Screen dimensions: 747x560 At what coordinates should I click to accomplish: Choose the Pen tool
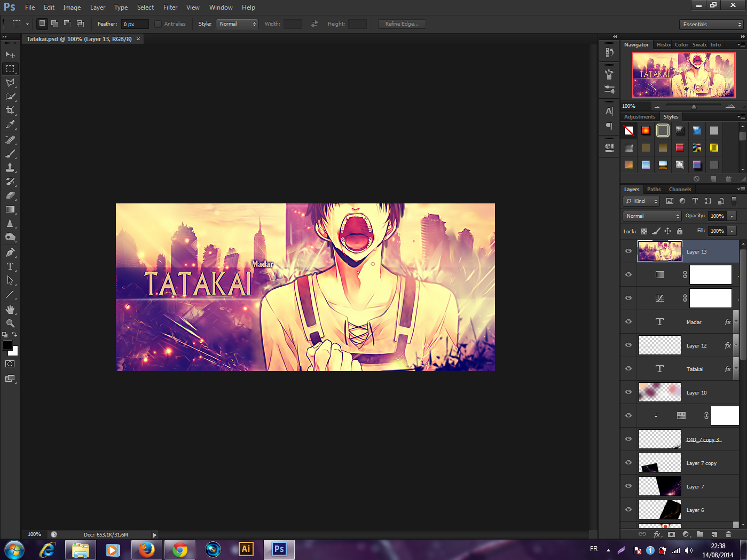click(10, 253)
